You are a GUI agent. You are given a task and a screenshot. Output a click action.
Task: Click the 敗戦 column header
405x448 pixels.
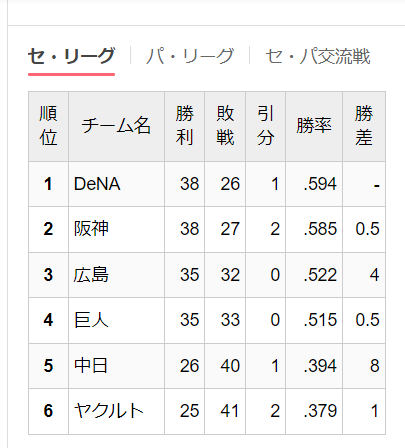[225, 126]
